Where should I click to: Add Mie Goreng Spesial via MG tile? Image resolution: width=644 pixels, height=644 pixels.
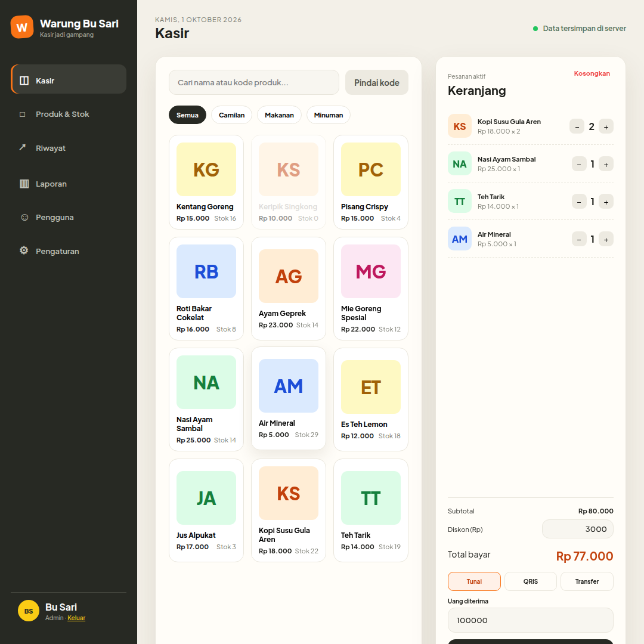(x=371, y=271)
